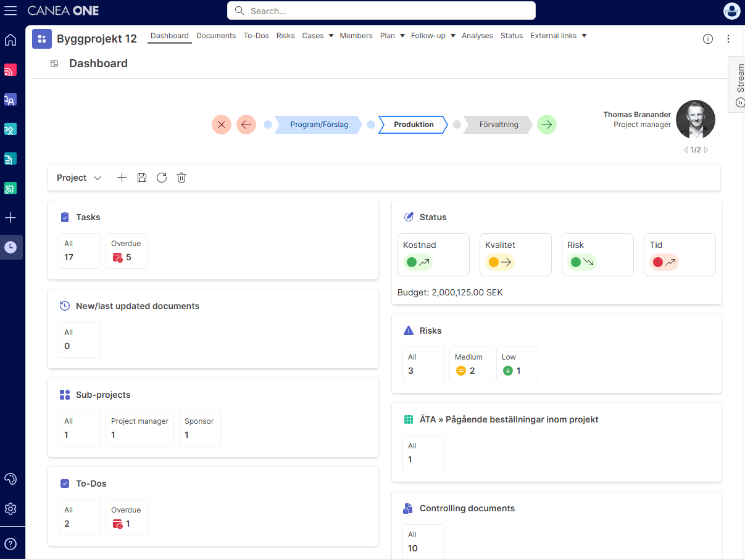Open the hamburger navigation menu
The image size is (745, 560).
pos(10,10)
